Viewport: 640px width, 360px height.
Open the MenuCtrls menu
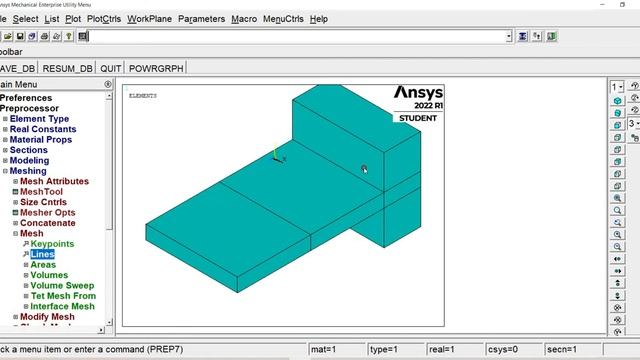[283, 19]
